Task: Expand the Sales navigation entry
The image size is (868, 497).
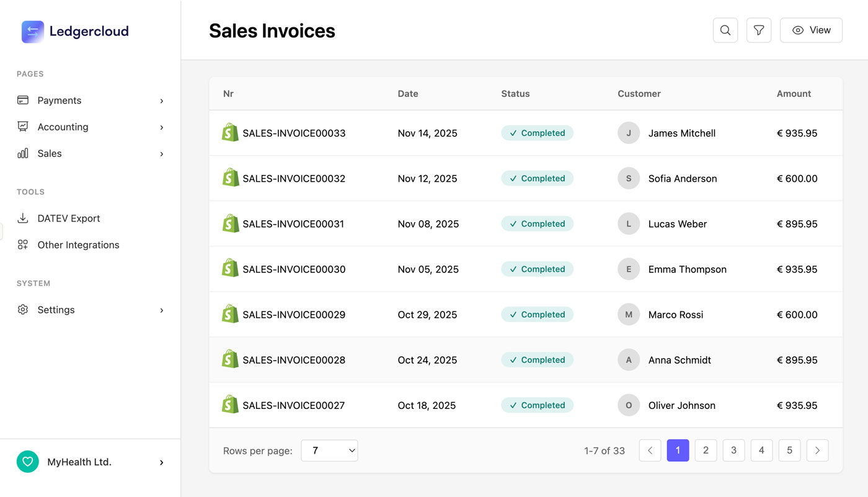Action: tap(161, 153)
